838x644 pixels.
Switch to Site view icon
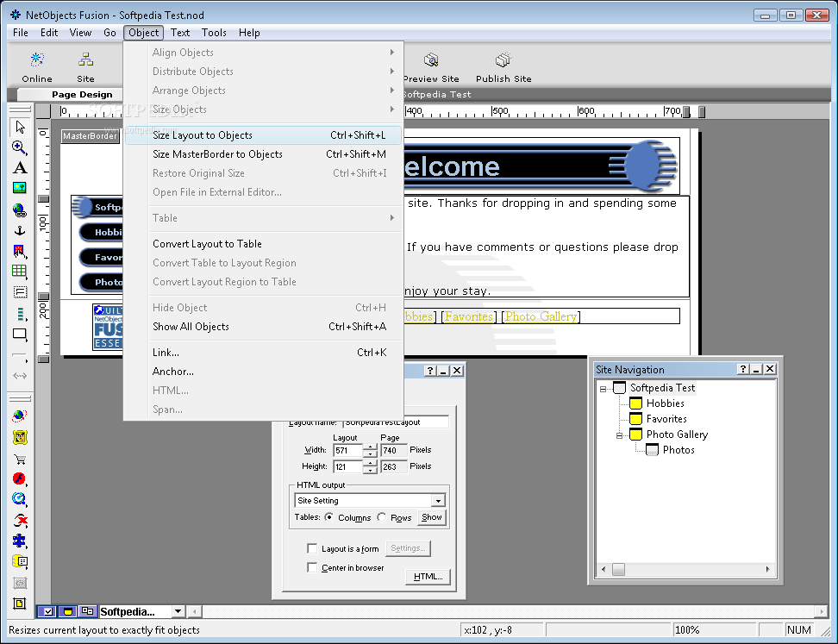click(x=85, y=67)
